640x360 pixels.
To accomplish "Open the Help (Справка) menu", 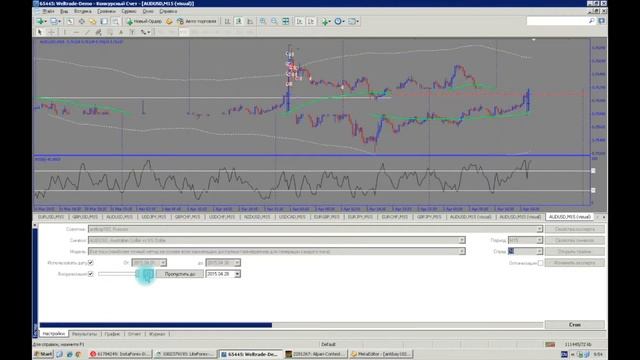I will pos(168,11).
